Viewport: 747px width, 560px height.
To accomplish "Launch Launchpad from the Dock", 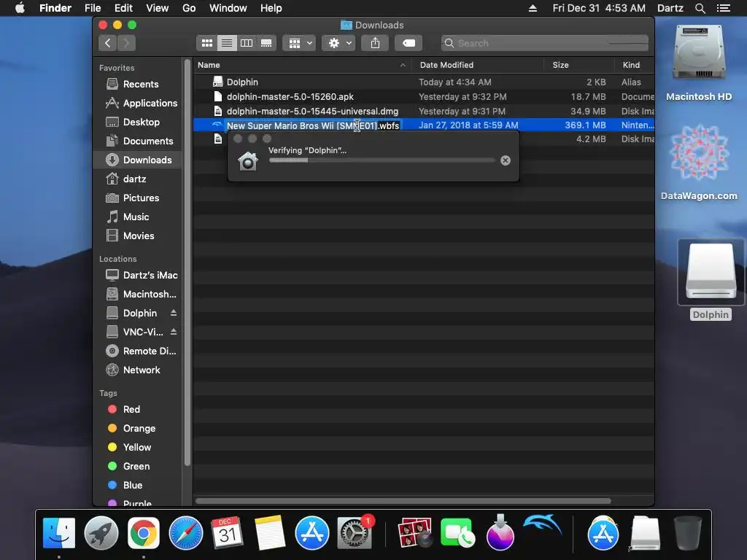I will (101, 533).
